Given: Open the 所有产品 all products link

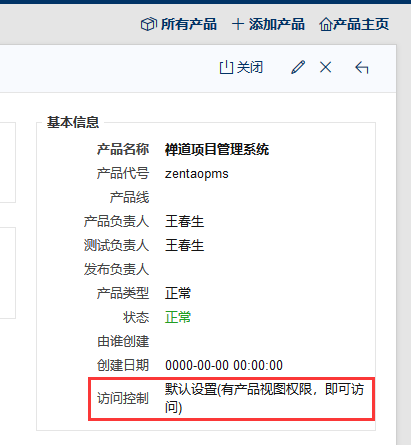Looking at the screenshot, I should coord(179,24).
